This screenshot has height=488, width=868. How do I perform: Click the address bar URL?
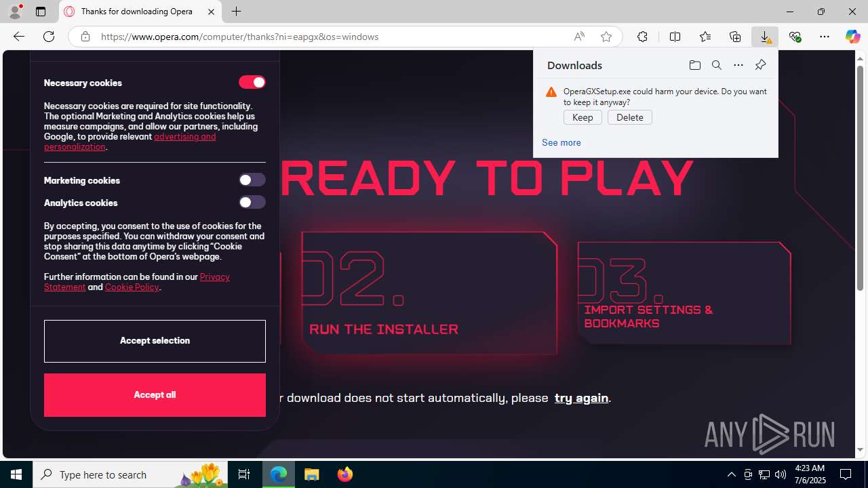coord(239,37)
